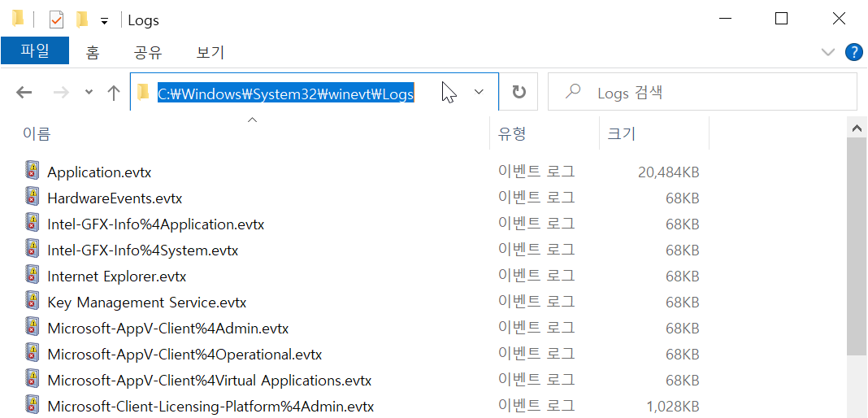Click the vertical scrollbar up arrow
The width and height of the screenshot is (868, 418).
[x=857, y=128]
